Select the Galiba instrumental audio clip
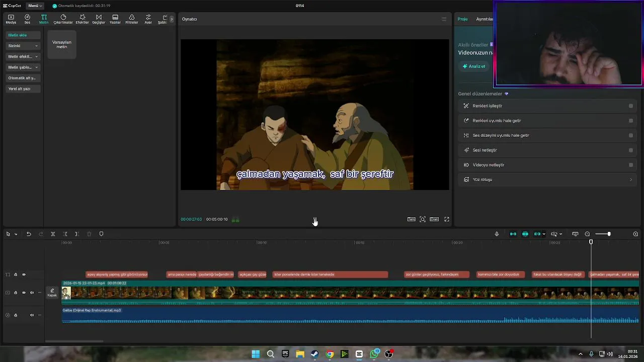Viewport: 644px width, 362px height. click(350, 315)
